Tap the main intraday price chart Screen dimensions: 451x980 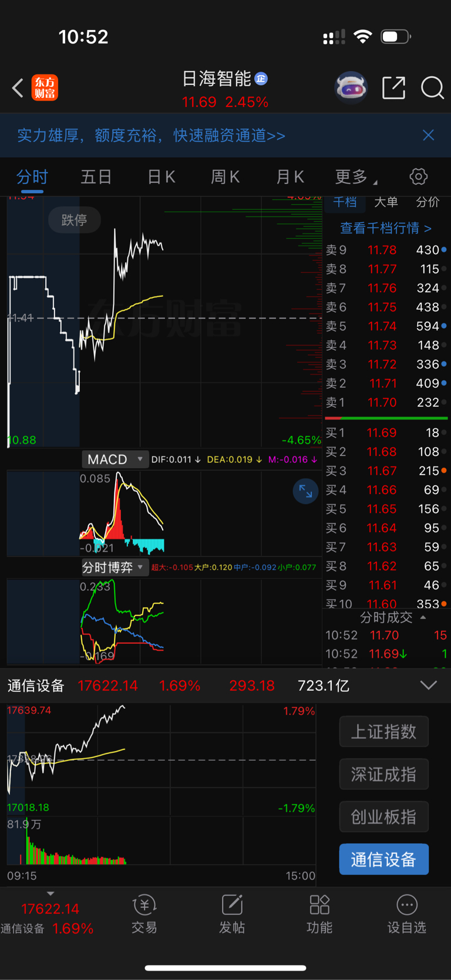(164, 322)
